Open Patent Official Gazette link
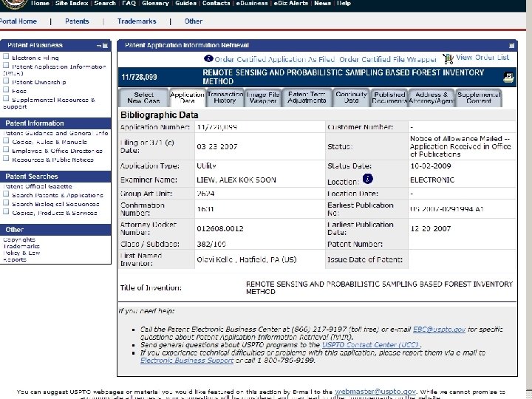This screenshot has width=532, height=399. coord(38,186)
